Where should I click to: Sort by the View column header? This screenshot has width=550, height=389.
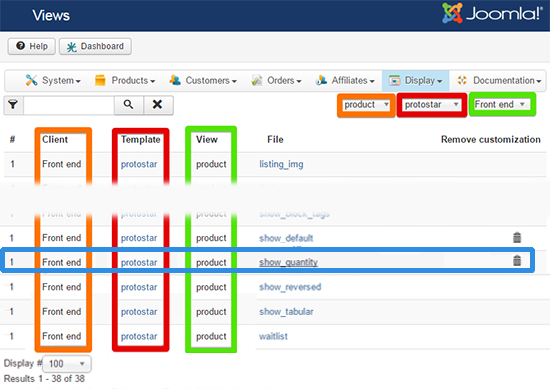point(207,140)
